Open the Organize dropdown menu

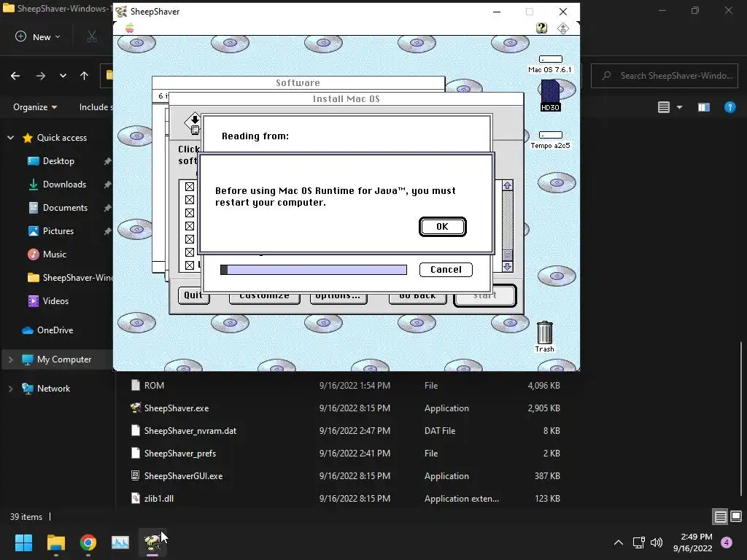35,107
